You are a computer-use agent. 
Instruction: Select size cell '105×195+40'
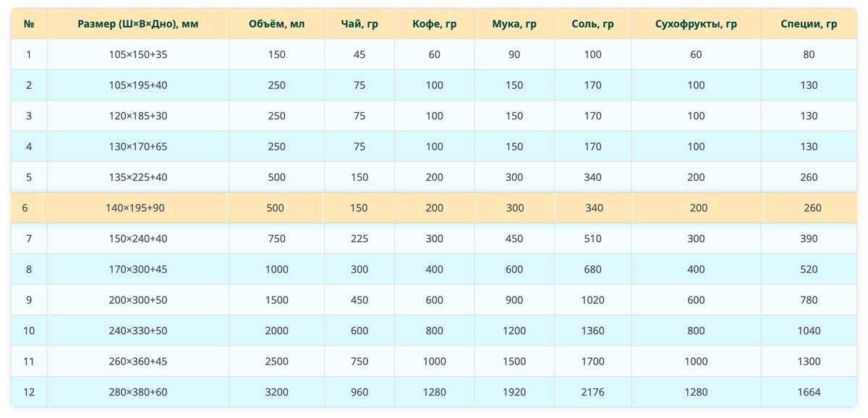click(x=138, y=85)
